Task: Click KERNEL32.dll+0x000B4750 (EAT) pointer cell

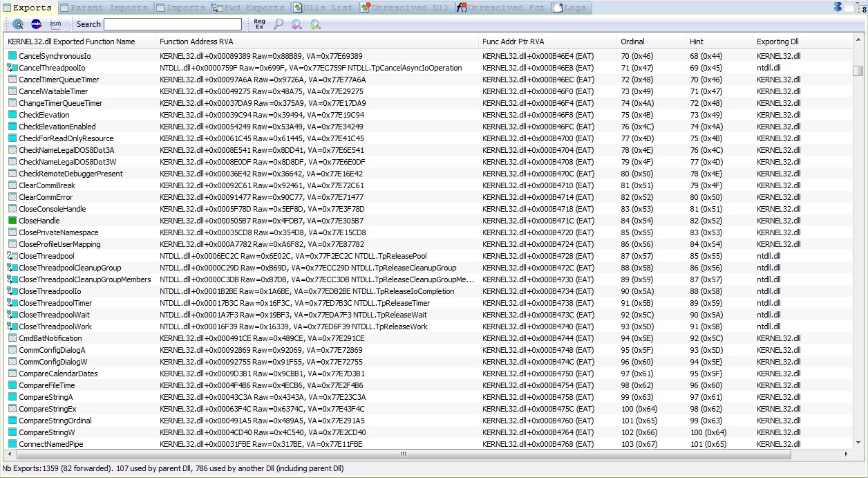Action: [538, 374]
